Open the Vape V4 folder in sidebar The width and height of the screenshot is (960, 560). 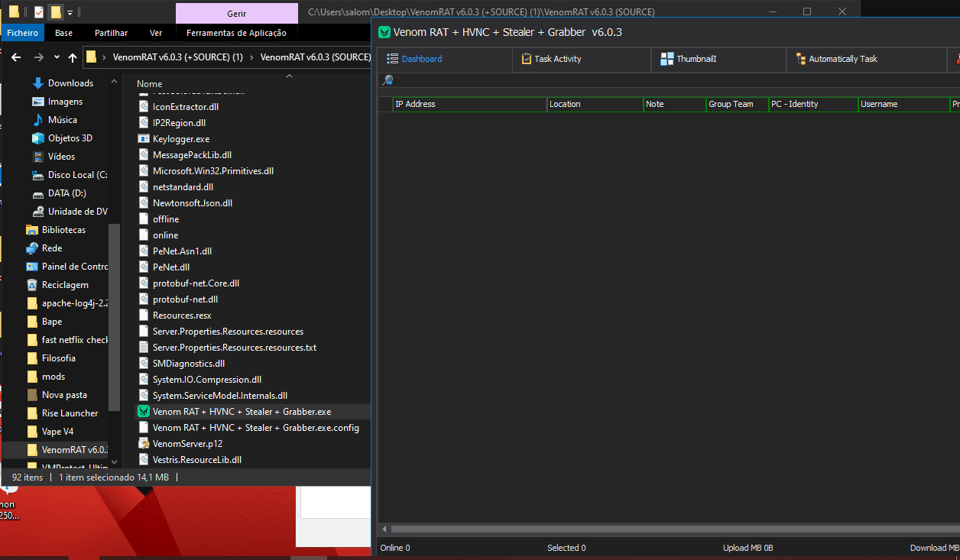pos(57,432)
